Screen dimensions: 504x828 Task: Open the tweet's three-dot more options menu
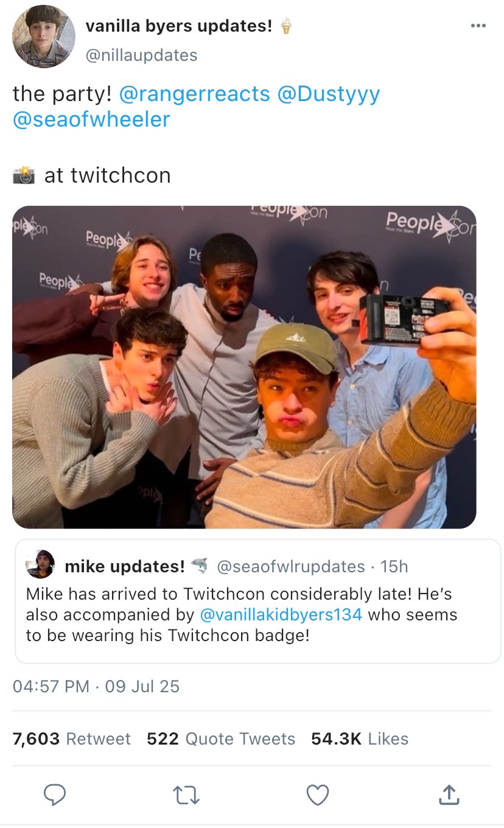478,26
